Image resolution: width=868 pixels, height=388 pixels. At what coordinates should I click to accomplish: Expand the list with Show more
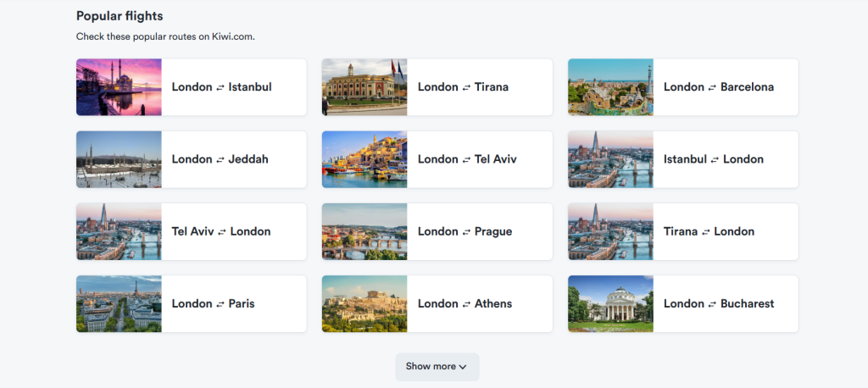pos(437,367)
